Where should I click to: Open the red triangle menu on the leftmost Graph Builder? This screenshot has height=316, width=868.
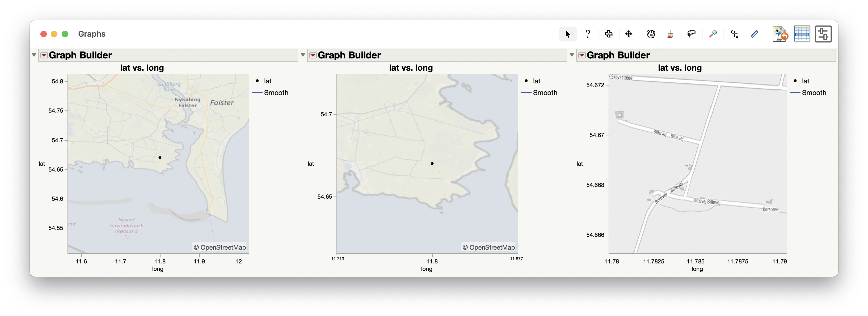pos(44,55)
